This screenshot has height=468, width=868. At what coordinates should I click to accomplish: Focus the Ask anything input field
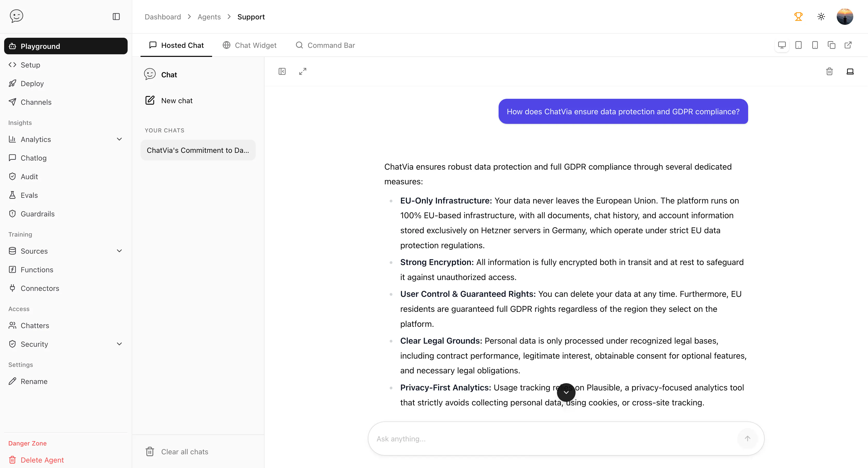[x=556, y=439]
